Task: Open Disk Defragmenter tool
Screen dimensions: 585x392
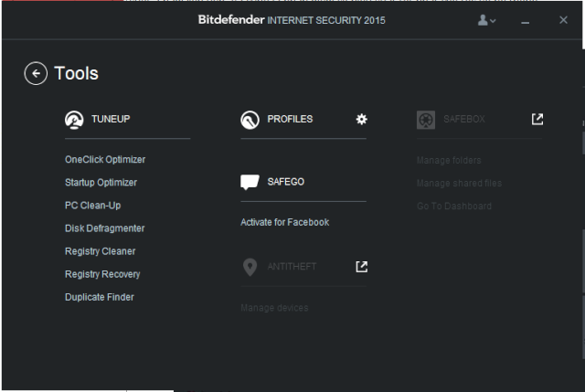Action: click(105, 228)
